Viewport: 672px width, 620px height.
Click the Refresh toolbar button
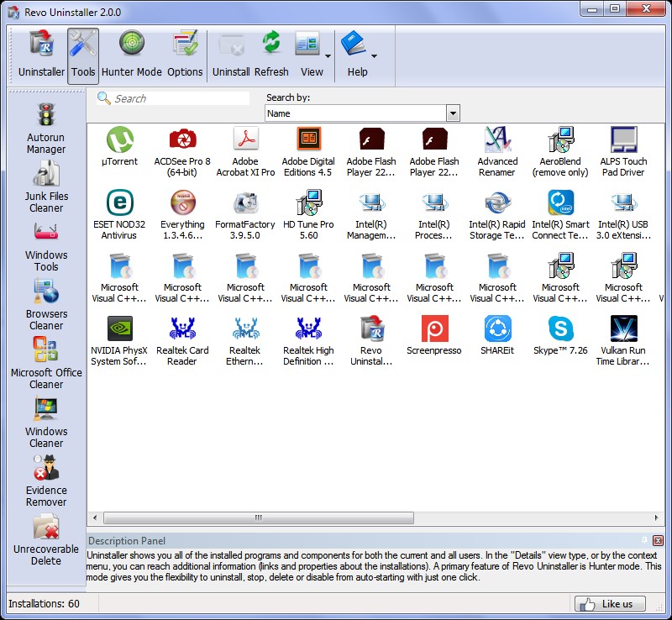[x=270, y=54]
